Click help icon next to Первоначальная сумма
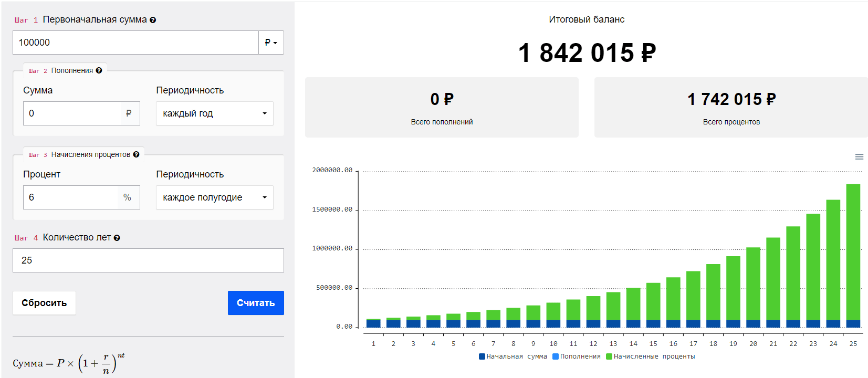 click(x=153, y=20)
